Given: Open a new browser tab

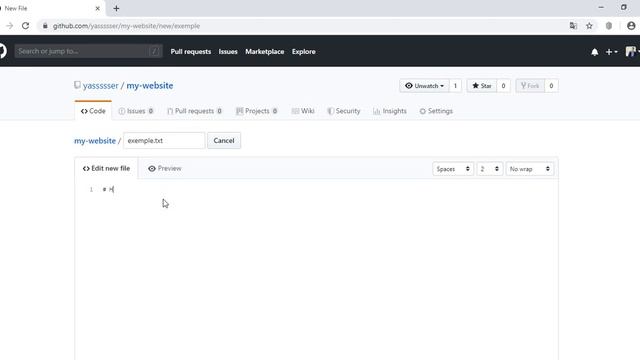Looking at the screenshot, I should [116, 8].
